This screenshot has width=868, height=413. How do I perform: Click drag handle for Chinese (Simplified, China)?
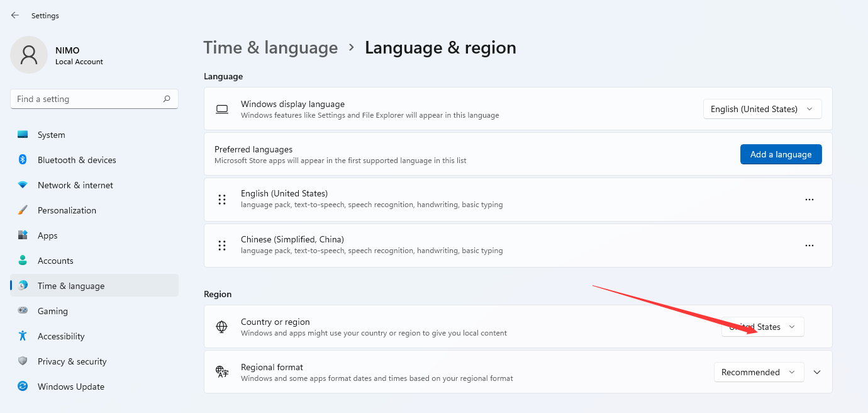point(222,246)
